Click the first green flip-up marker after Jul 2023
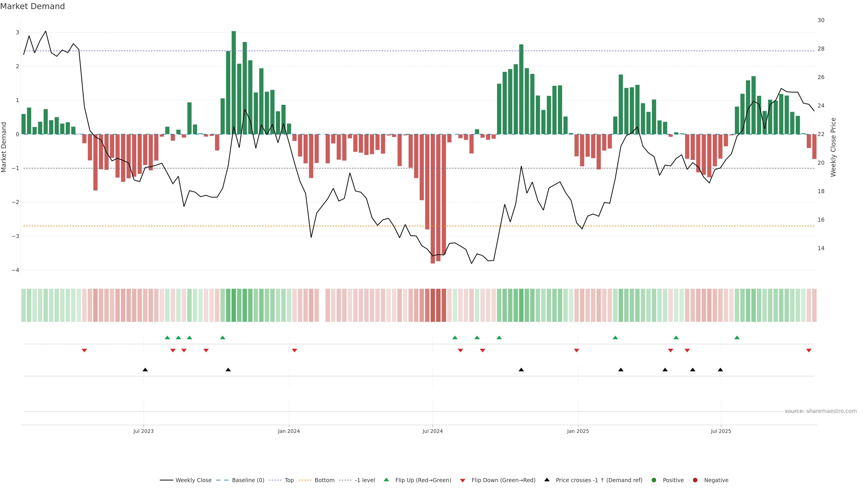Screen dimensions: 868x488 pyautogui.click(x=167, y=338)
